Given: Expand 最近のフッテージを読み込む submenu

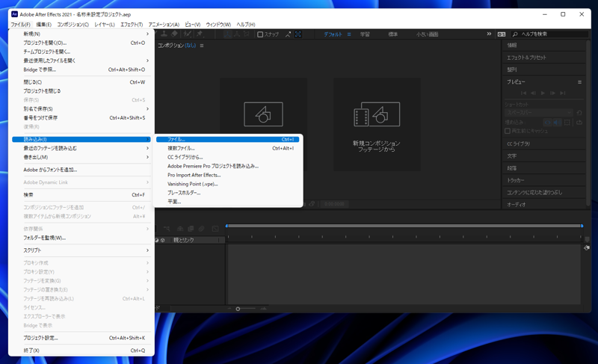Looking at the screenshot, I should point(147,148).
